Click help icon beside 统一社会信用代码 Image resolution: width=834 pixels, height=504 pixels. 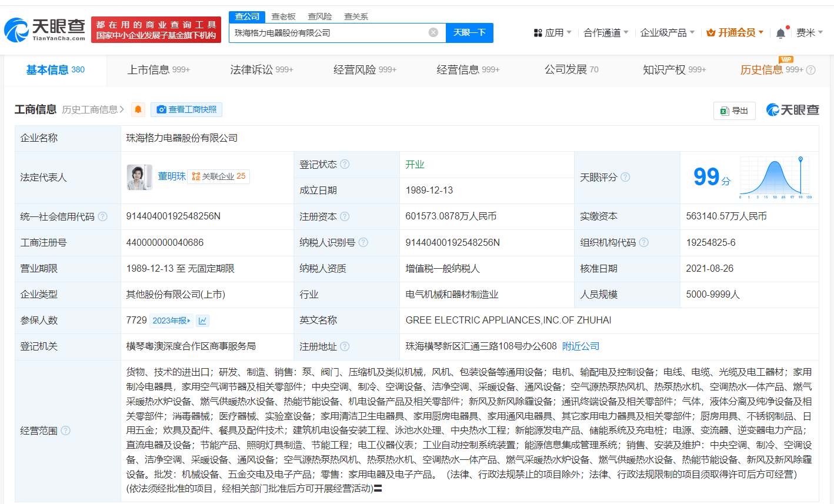(102, 216)
